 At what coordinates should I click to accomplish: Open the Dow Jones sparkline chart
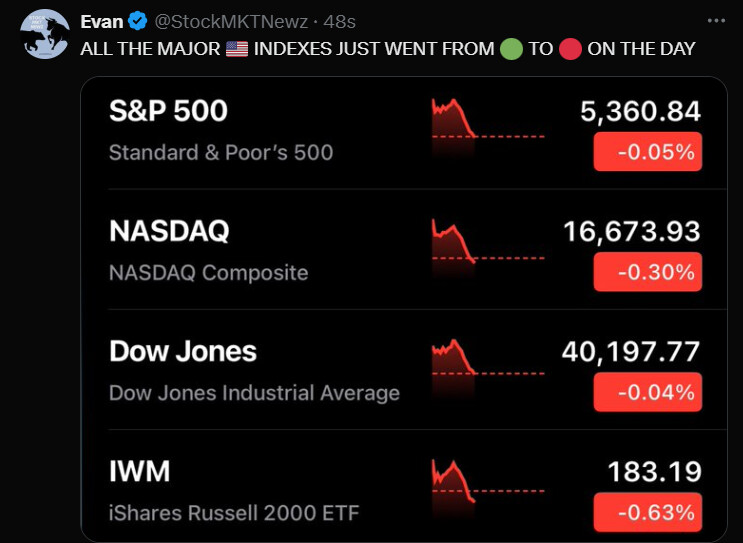pyautogui.click(x=487, y=366)
